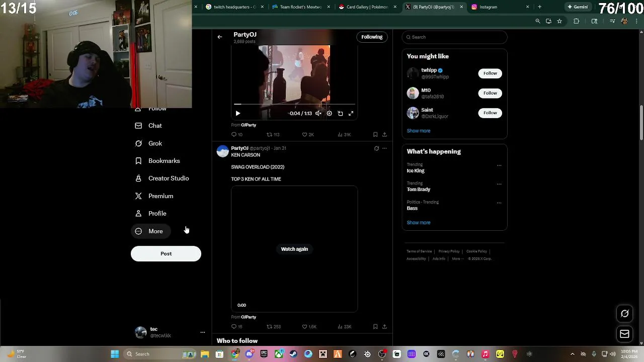
Task: Expand the footer More link
Action: [457, 259]
